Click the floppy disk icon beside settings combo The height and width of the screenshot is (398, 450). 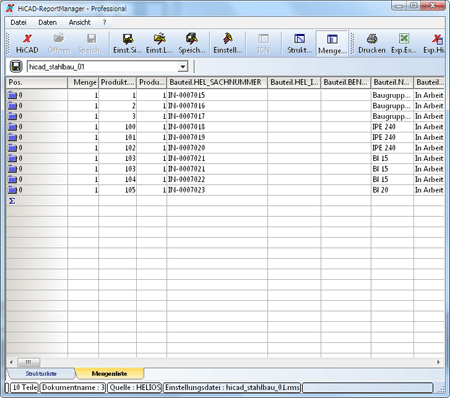pos(16,66)
